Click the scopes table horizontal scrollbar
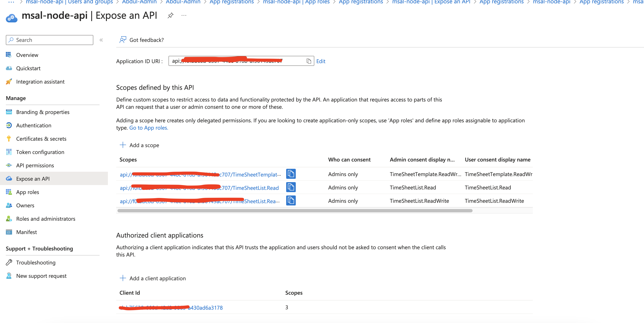644x323 pixels. click(x=295, y=211)
